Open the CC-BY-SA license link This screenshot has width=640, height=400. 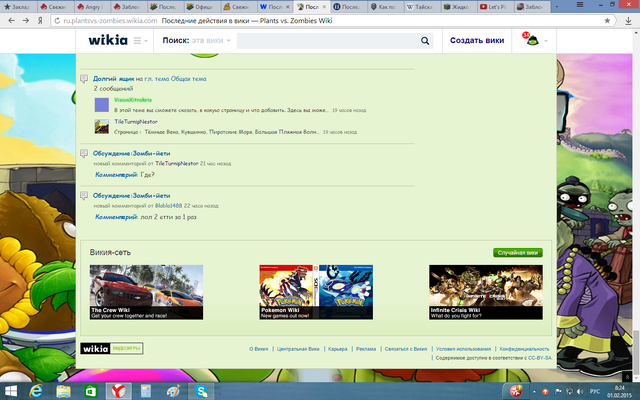540,358
